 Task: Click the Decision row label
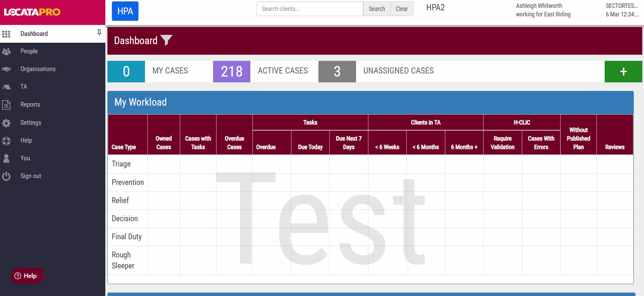[x=125, y=218]
